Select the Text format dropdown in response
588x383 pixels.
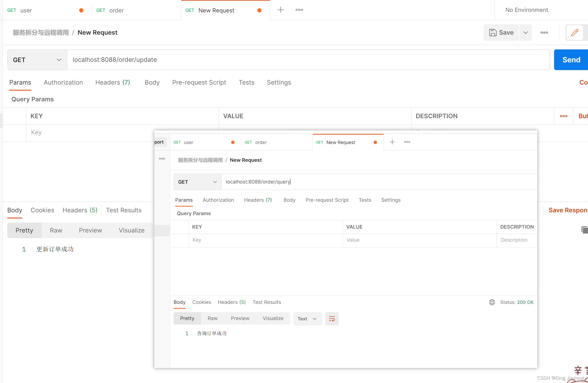point(307,318)
